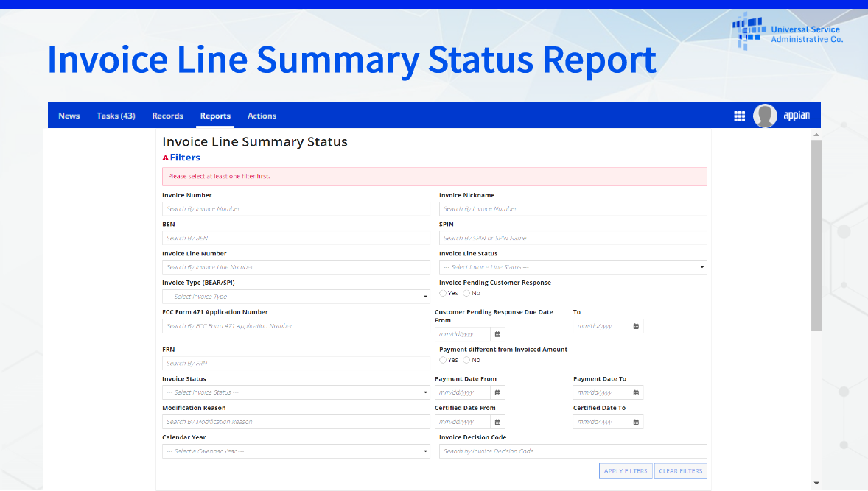This screenshot has height=491, width=868.
Task: Switch to the Records tab
Action: coord(167,116)
